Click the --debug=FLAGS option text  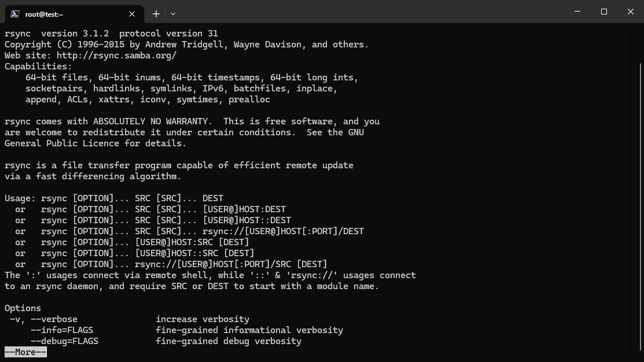(64, 341)
